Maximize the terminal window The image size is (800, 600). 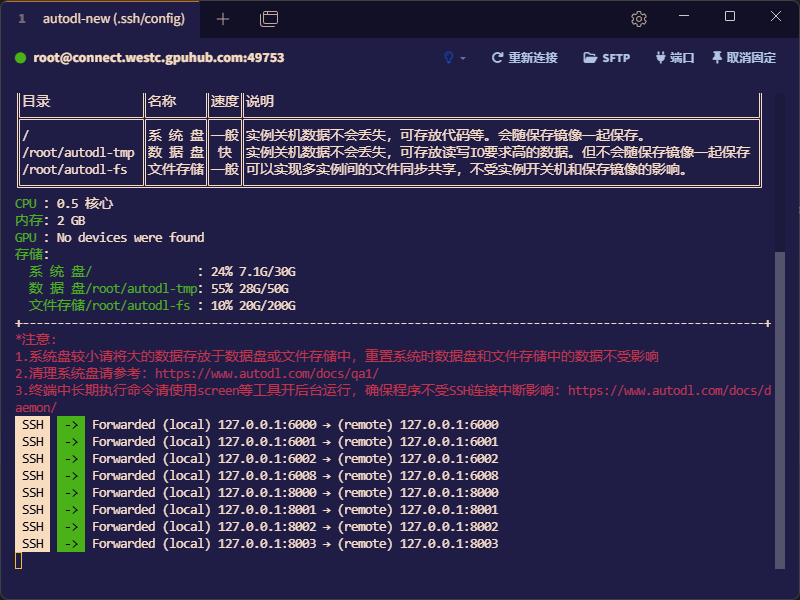730,17
